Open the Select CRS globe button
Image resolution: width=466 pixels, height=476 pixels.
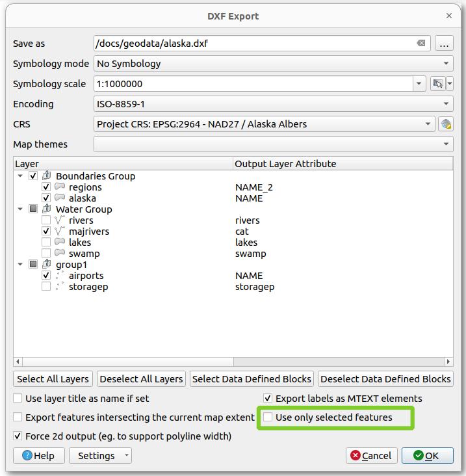445,124
